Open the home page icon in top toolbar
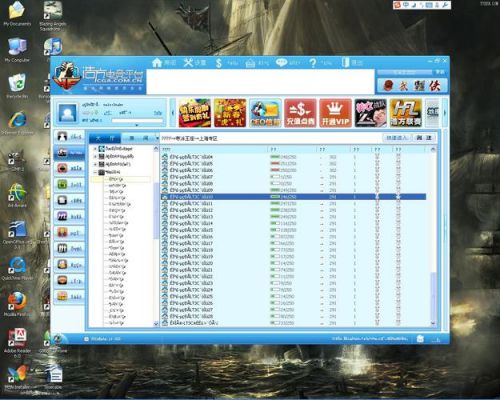 (157, 62)
